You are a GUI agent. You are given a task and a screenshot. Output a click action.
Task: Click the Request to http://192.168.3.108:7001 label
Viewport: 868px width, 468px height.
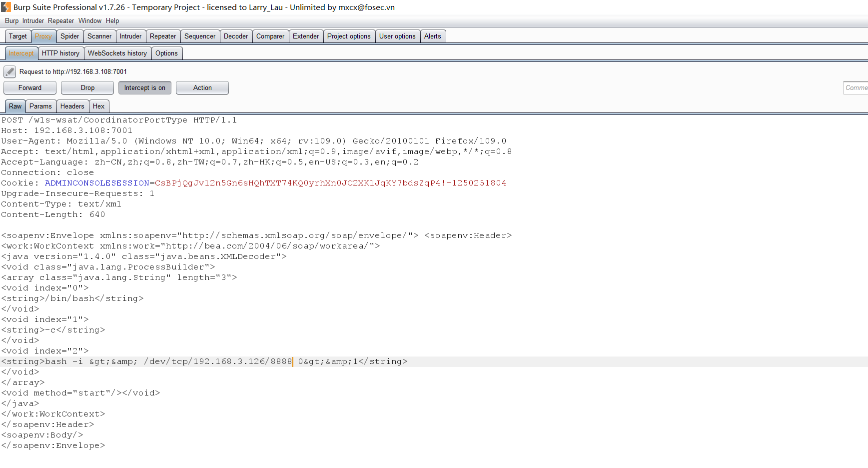point(73,72)
